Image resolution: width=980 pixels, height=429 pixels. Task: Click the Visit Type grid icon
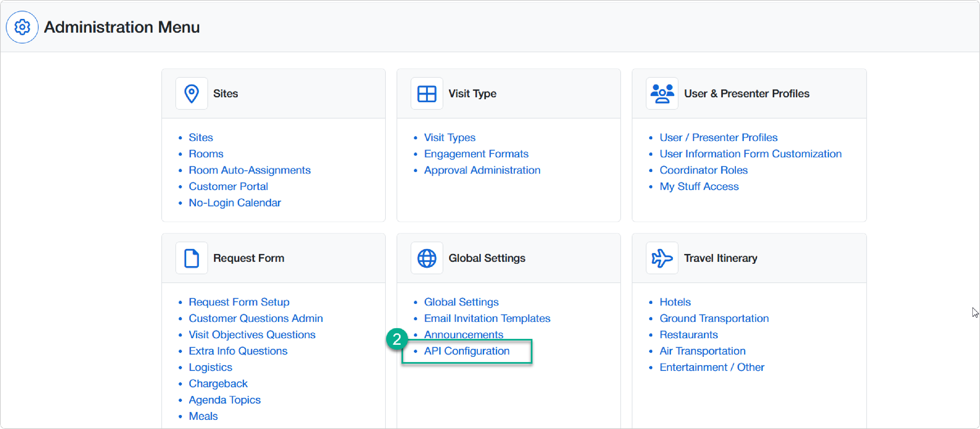427,94
